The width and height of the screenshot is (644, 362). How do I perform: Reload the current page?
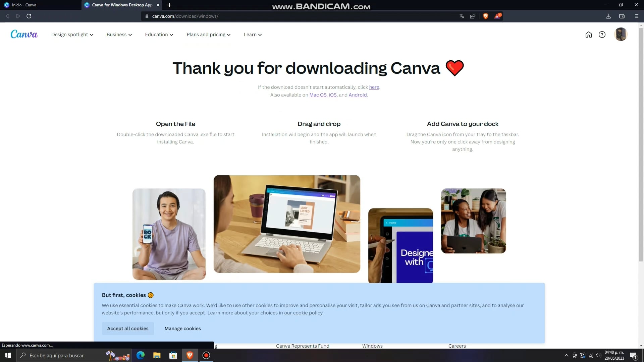pyautogui.click(x=29, y=16)
